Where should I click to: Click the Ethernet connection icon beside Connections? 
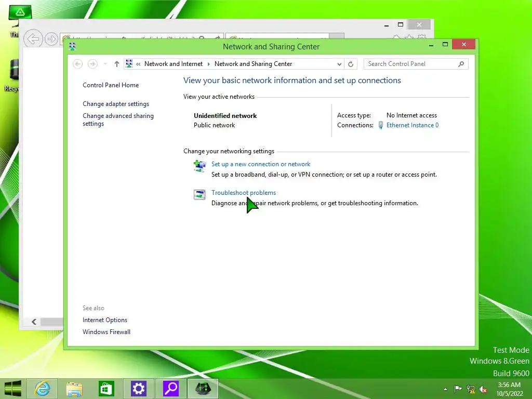381,125
